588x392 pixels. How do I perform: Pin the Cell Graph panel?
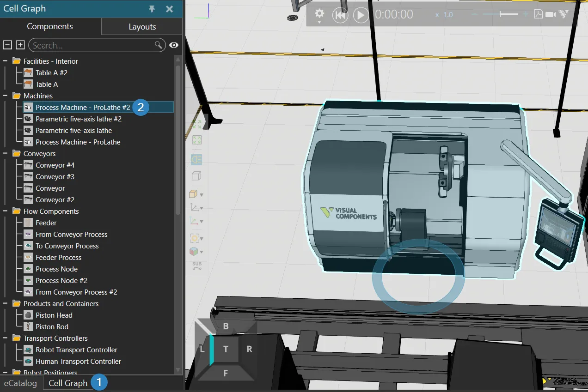[152, 9]
